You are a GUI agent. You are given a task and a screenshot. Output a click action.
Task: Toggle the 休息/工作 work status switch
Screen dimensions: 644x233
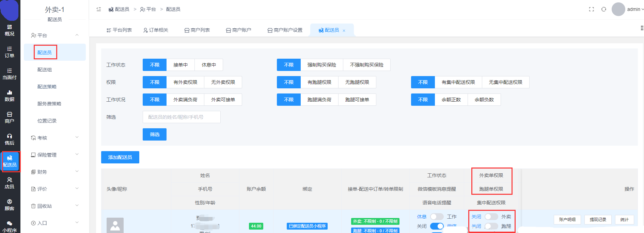(437, 217)
